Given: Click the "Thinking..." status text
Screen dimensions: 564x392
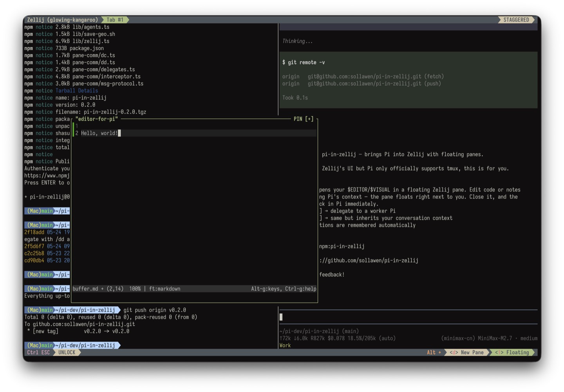Looking at the screenshot, I should [x=297, y=41].
